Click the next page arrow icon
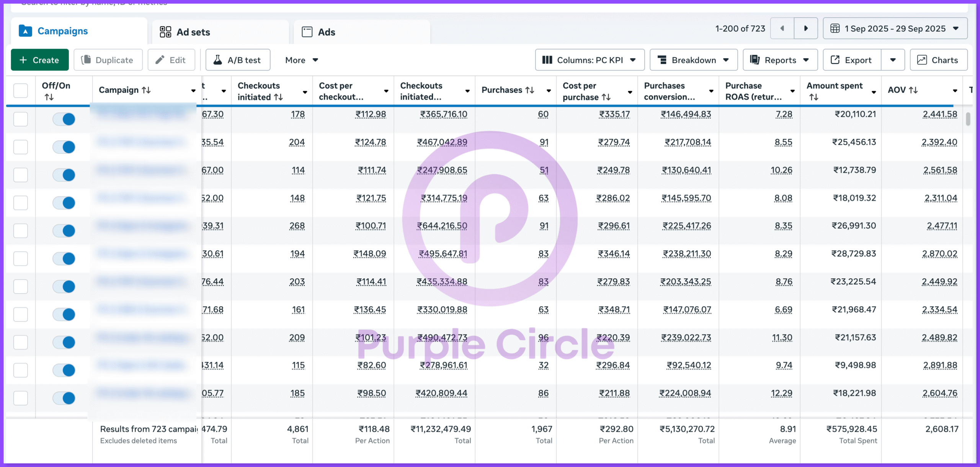The width and height of the screenshot is (980, 467). pyautogui.click(x=805, y=28)
